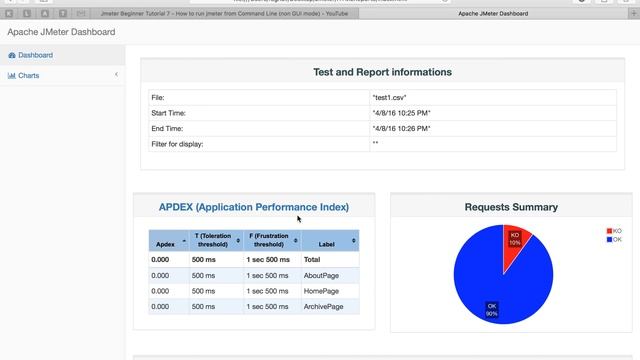Open the pinned tab labeled L
640x360 pixels.
pyautogui.click(x=27, y=13)
